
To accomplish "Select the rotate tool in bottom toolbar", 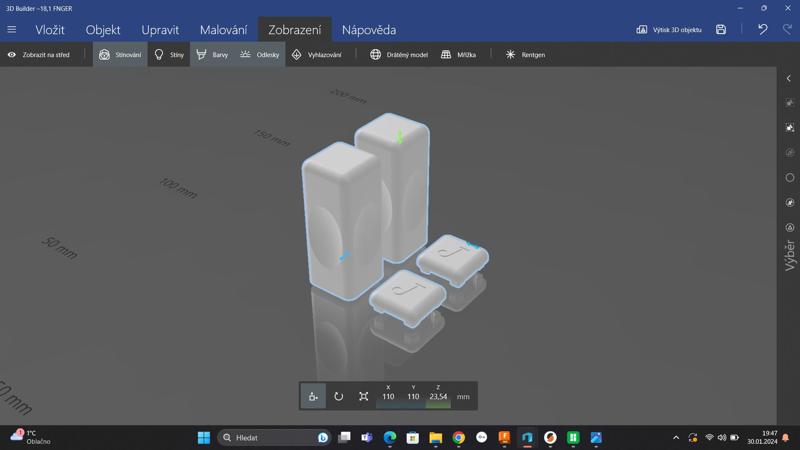I will (x=338, y=396).
